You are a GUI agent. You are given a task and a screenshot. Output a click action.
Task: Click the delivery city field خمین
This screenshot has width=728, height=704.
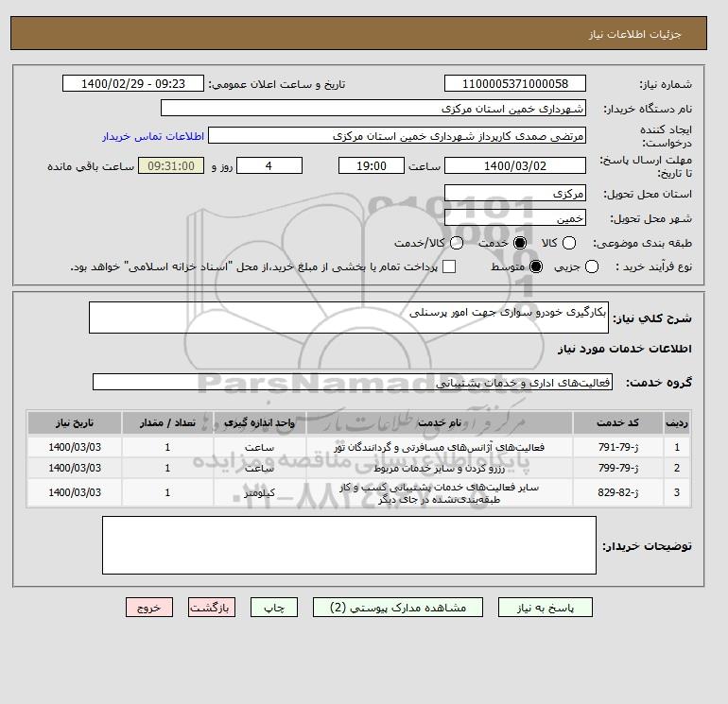click(515, 217)
